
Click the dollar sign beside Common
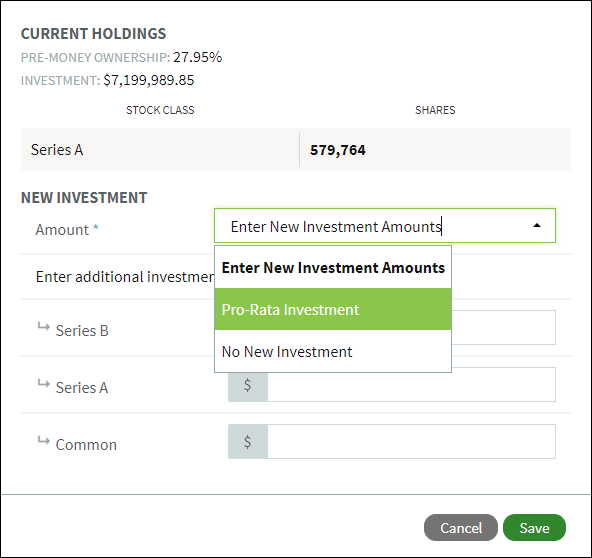click(x=248, y=441)
